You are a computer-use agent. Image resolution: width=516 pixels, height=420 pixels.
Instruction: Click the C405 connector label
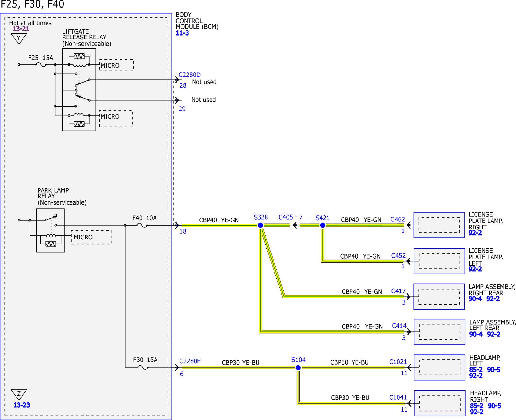tap(286, 217)
